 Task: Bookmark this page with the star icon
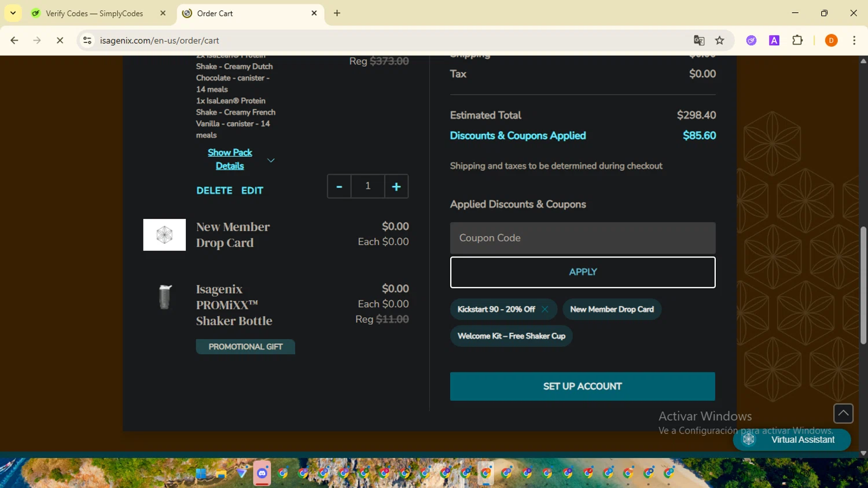[x=719, y=41]
